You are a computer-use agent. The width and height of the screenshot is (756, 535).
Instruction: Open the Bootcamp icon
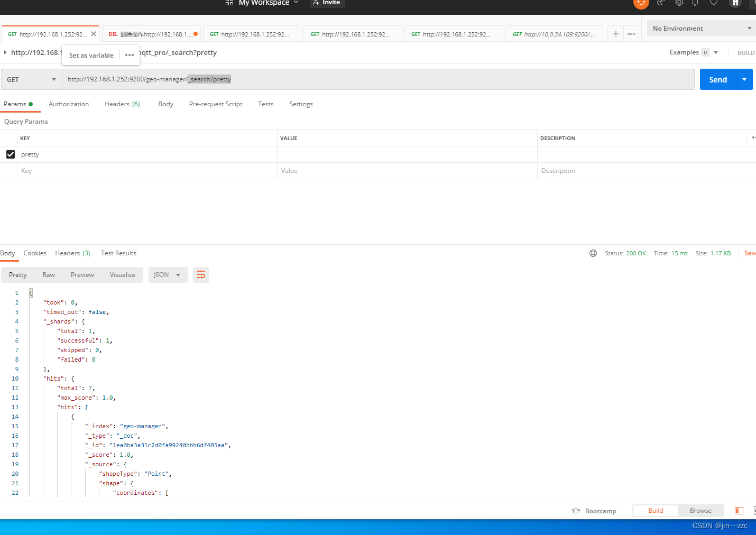pos(576,511)
